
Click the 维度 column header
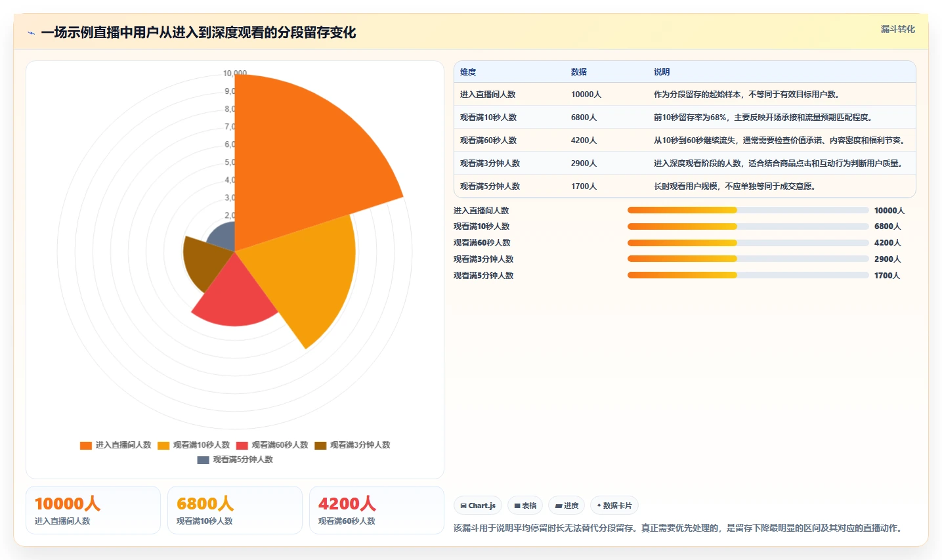[x=468, y=72]
